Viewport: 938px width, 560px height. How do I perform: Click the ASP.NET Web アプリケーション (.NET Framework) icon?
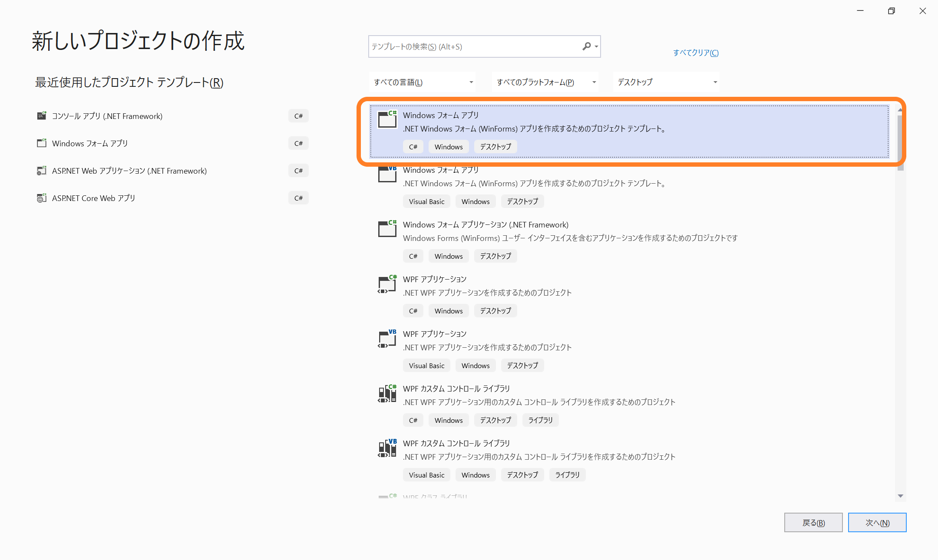click(42, 171)
